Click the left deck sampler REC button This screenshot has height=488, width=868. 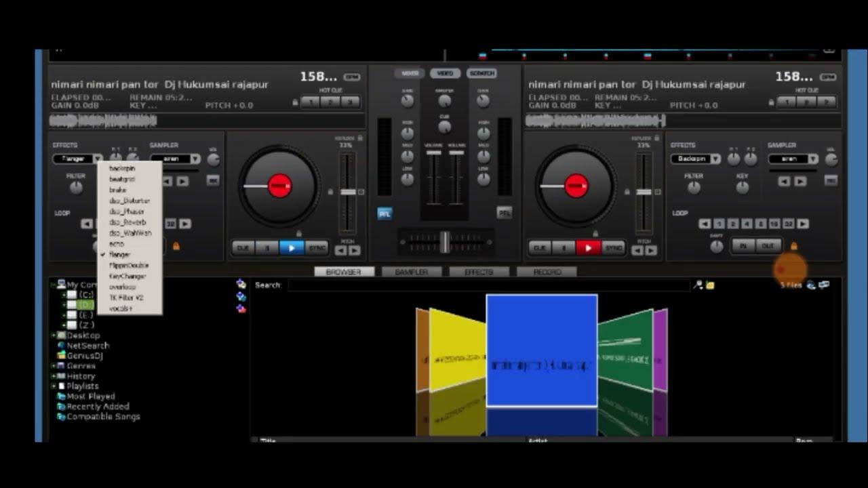pos(213,180)
